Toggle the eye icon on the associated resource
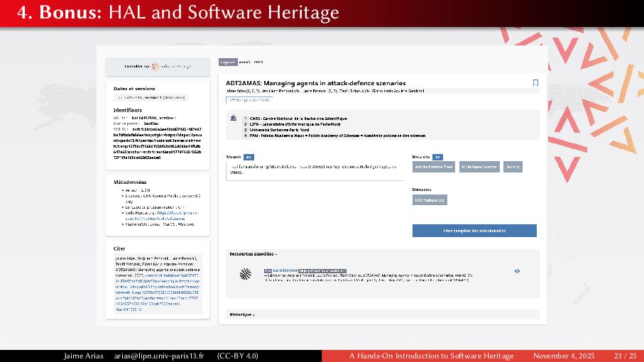This screenshot has height=362, width=644. [x=517, y=271]
